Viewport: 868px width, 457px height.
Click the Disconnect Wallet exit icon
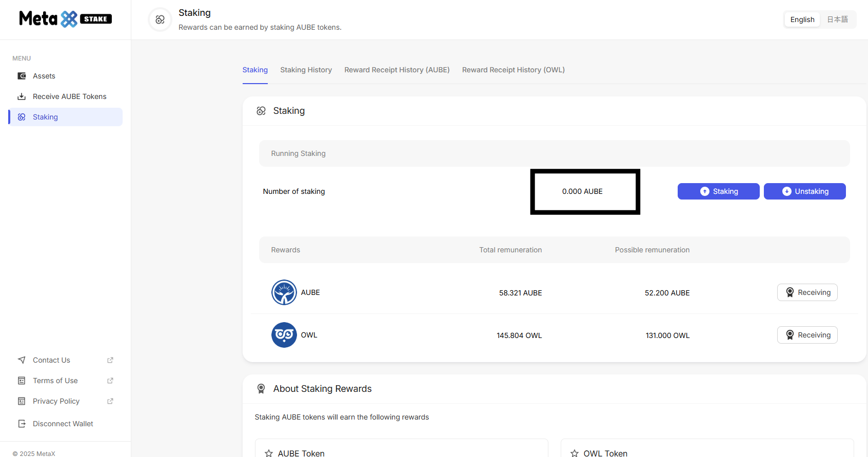22,424
